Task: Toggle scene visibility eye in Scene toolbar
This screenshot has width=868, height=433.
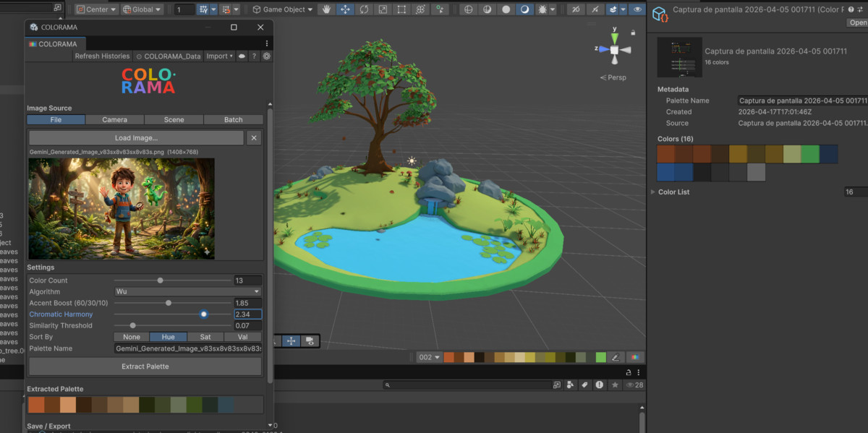Action: [x=637, y=9]
